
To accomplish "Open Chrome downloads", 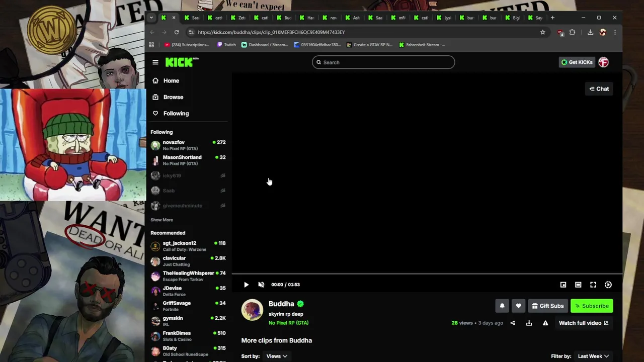I will 590,32.
